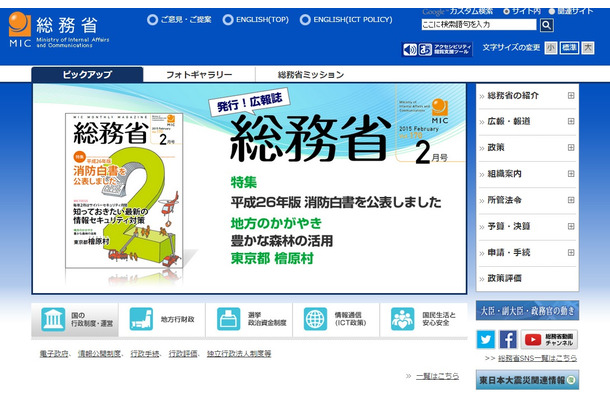
Task: Click the 地方行財政 icon
Action: pos(141,319)
